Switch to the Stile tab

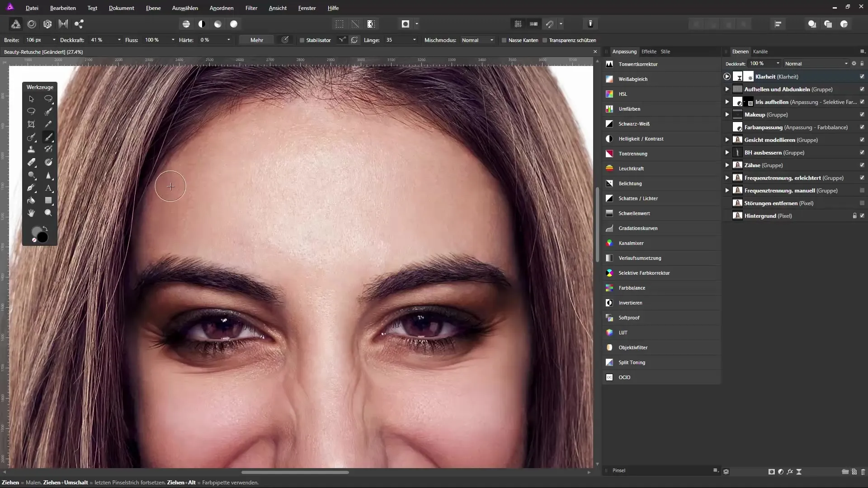click(665, 52)
